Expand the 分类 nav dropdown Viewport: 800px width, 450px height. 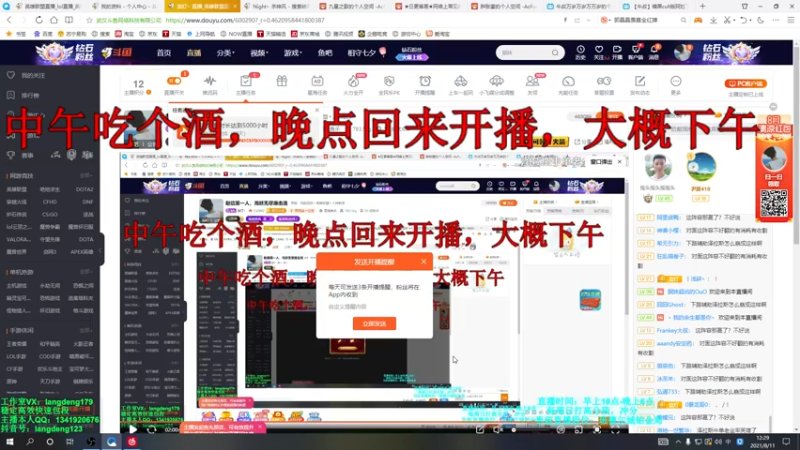pos(225,53)
